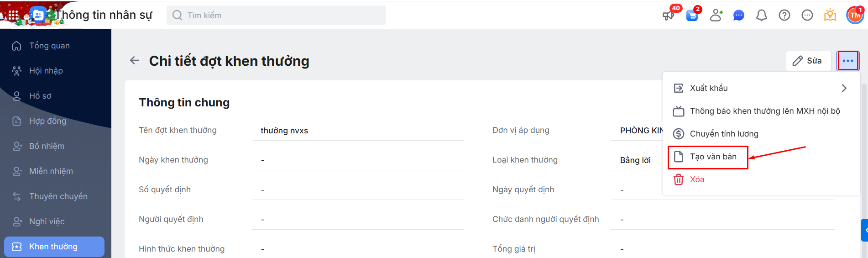Click the 'Tên đợt khen thưởng' label

click(178, 130)
